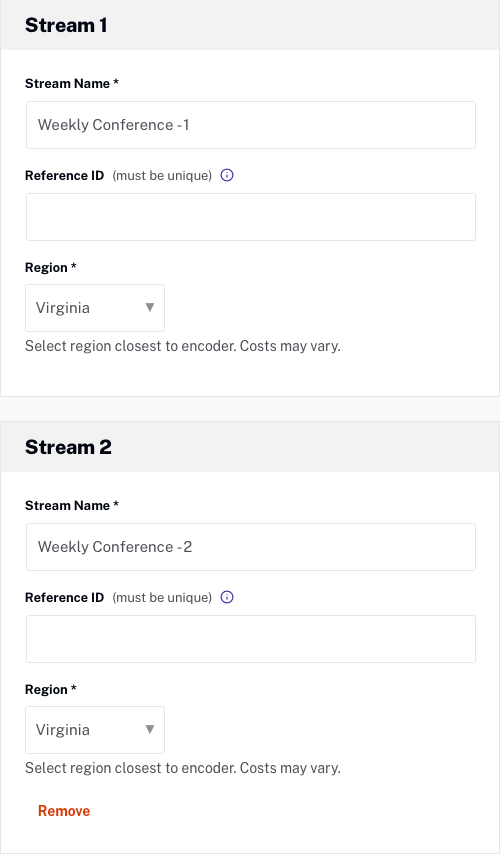Open the Virginia region dropdown in Stream 1
500x854 pixels.
coord(95,308)
